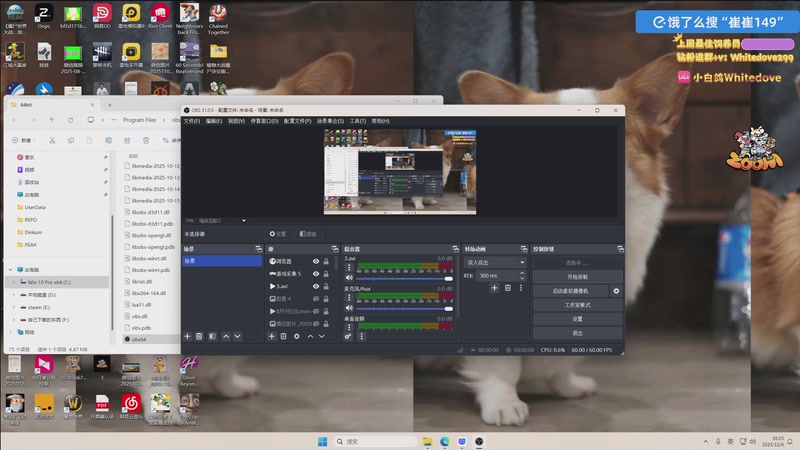Open 3.avi audio track options dots
This screenshot has height=450, width=800.
349,267
